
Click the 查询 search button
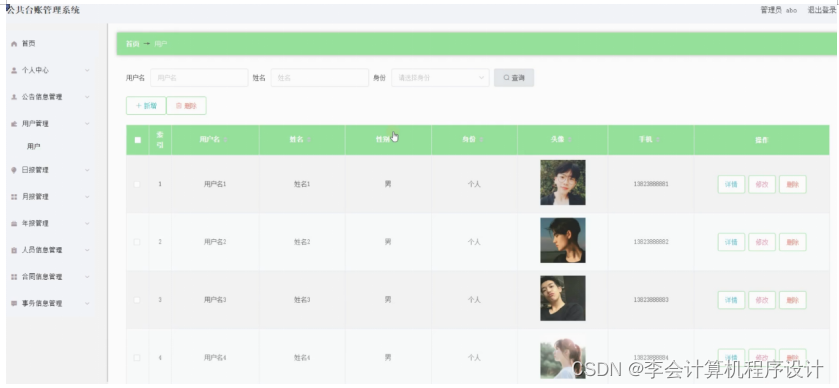[x=514, y=78]
